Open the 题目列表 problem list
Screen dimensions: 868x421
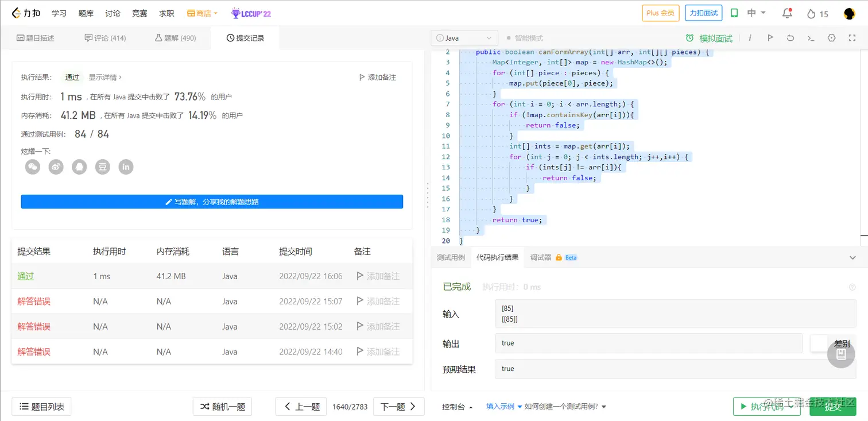[42, 407]
